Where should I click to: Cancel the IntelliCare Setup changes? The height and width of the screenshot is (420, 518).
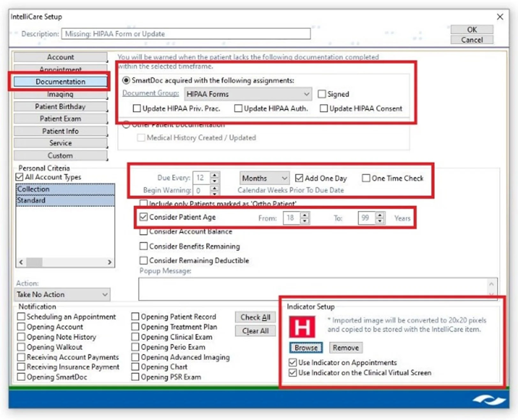pos(472,40)
